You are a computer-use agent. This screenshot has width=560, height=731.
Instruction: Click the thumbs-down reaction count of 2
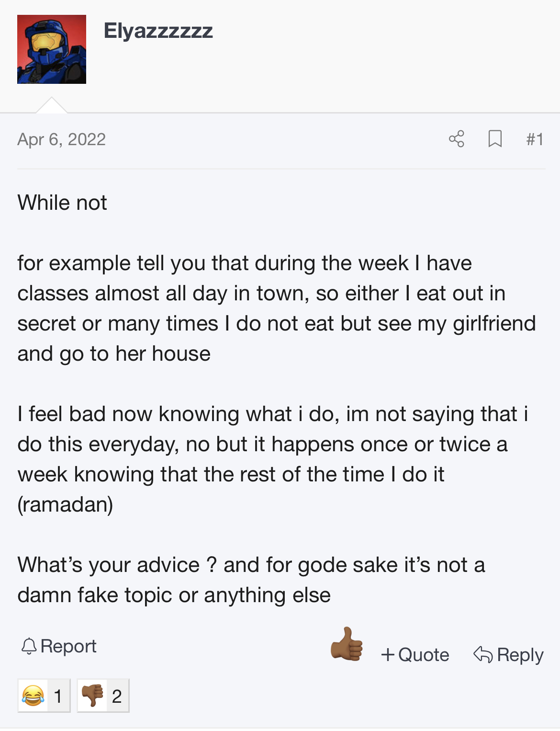point(117,696)
